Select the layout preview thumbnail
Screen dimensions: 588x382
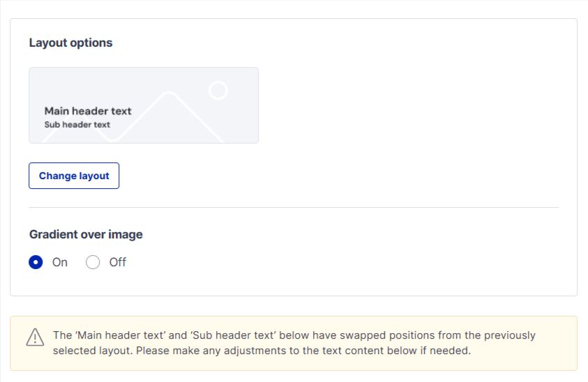[144, 105]
